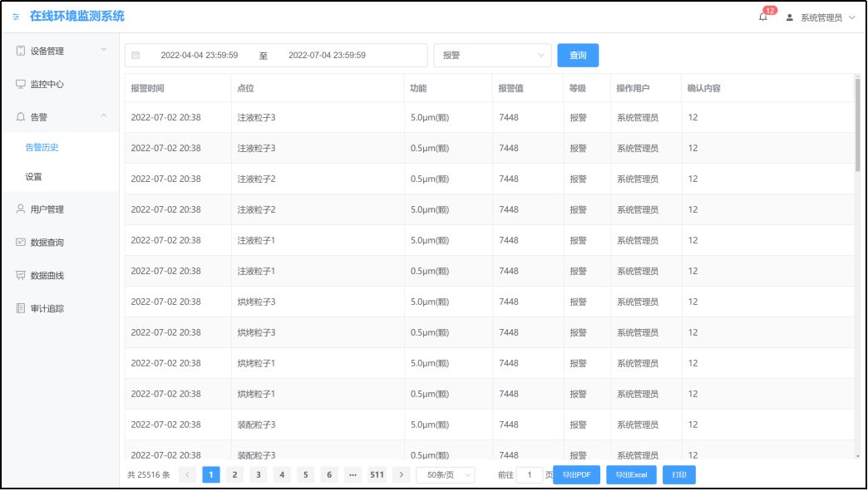Collapse the sidebar with the menu toggle icon
Image resolution: width=868 pixels, height=491 pixels.
[16, 17]
